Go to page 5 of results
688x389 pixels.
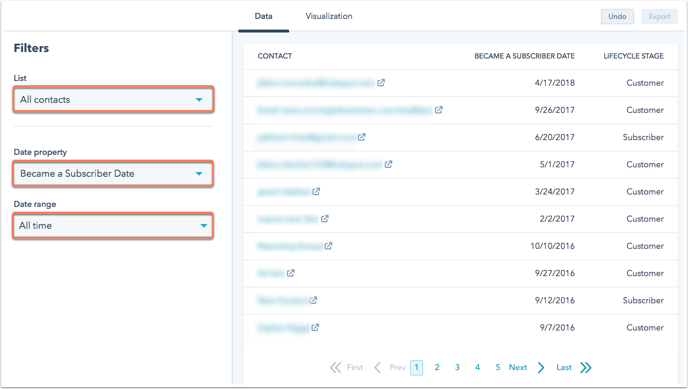(498, 368)
